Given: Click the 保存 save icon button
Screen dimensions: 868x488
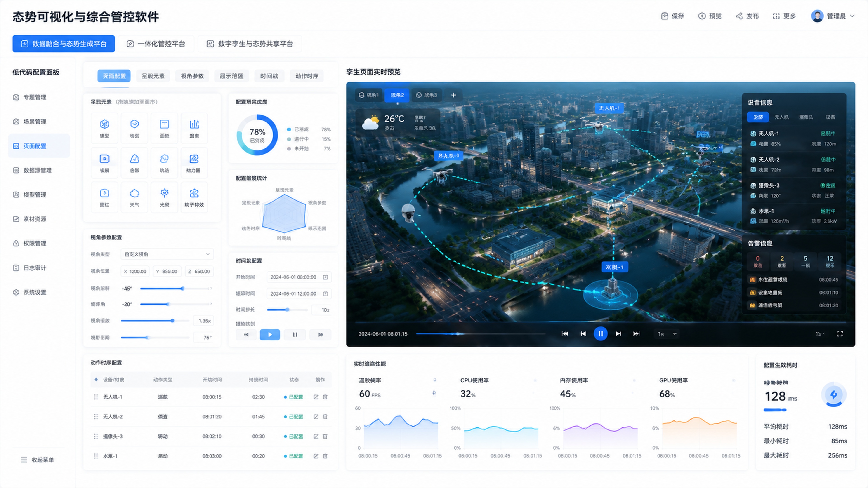Looking at the screenshot, I should 672,16.
